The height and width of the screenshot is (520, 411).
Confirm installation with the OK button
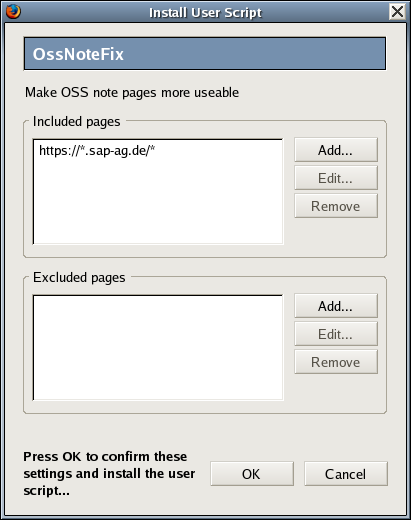(252, 474)
